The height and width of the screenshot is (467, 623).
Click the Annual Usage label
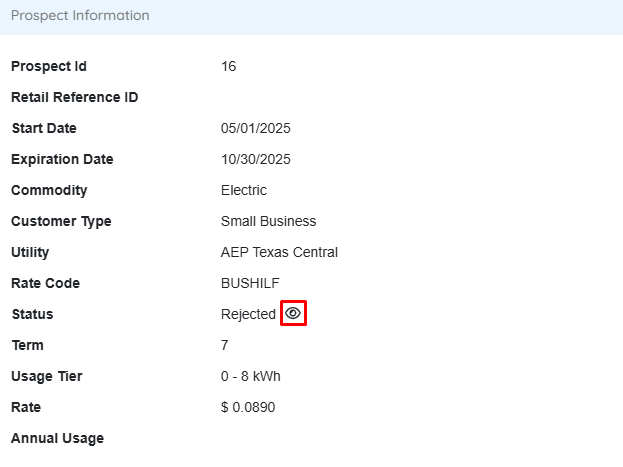[57, 439]
